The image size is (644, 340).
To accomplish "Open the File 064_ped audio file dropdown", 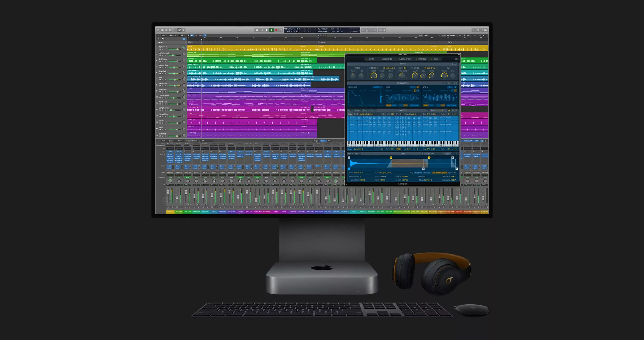I will coord(386,173).
